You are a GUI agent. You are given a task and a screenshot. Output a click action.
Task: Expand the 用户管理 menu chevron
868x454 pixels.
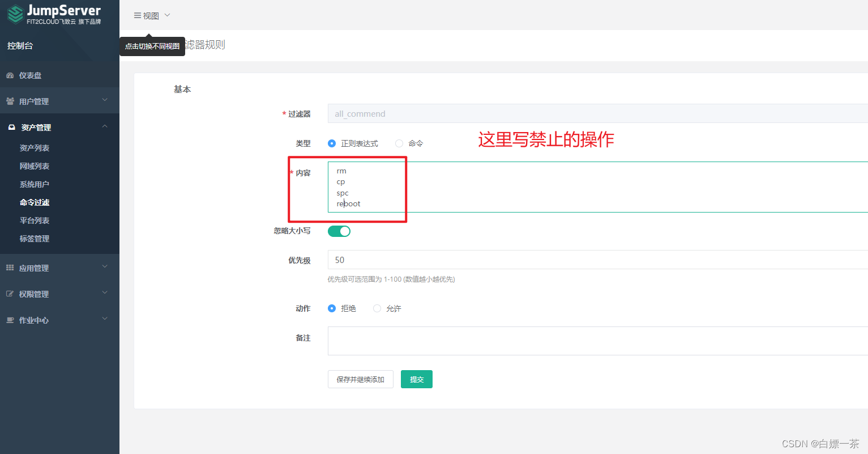coord(105,100)
